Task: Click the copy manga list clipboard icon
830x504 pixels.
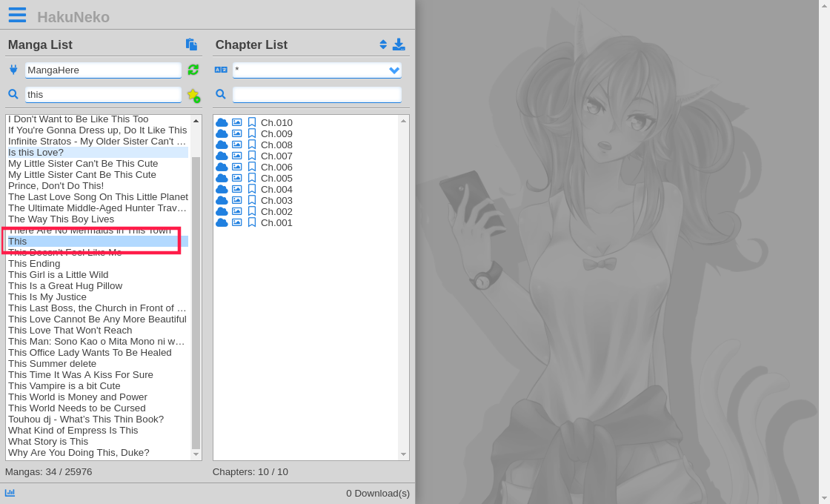Action: pos(192,44)
